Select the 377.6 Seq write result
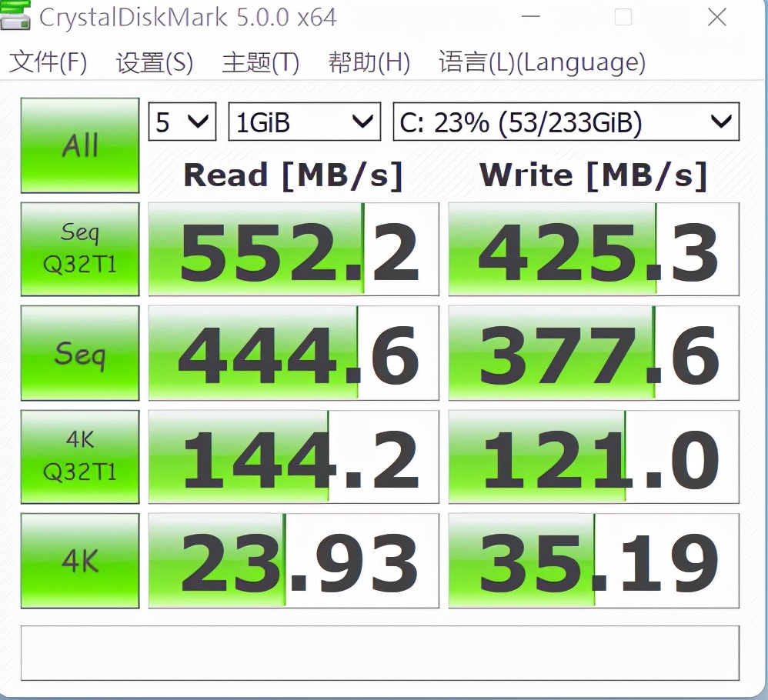 (x=593, y=353)
